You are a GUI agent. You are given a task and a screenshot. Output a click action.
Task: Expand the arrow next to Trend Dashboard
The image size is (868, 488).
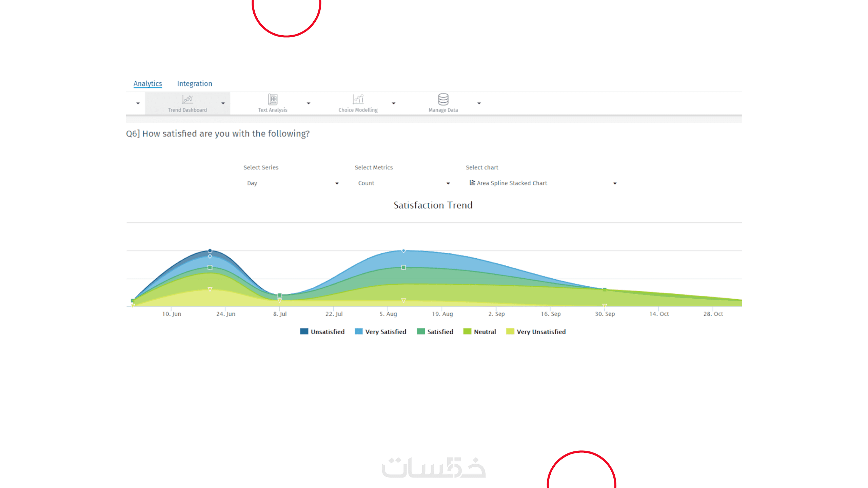pyautogui.click(x=223, y=103)
